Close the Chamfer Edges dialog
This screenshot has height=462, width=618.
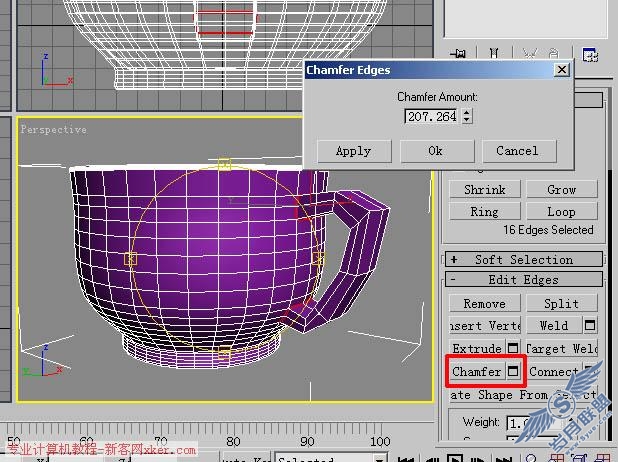pyautogui.click(x=562, y=70)
